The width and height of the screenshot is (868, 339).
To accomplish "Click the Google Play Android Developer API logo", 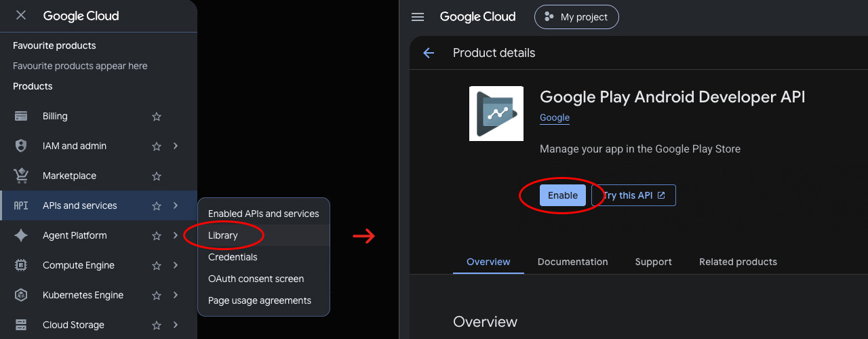I will 496,113.
